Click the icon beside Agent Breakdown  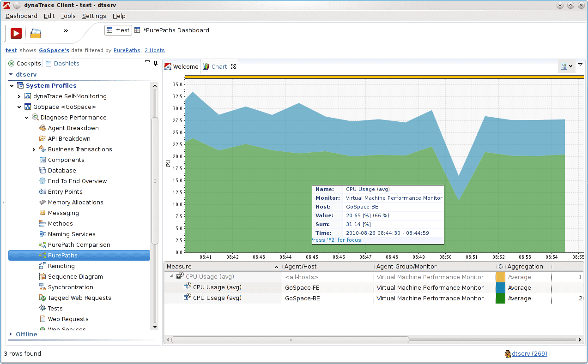(x=42, y=128)
